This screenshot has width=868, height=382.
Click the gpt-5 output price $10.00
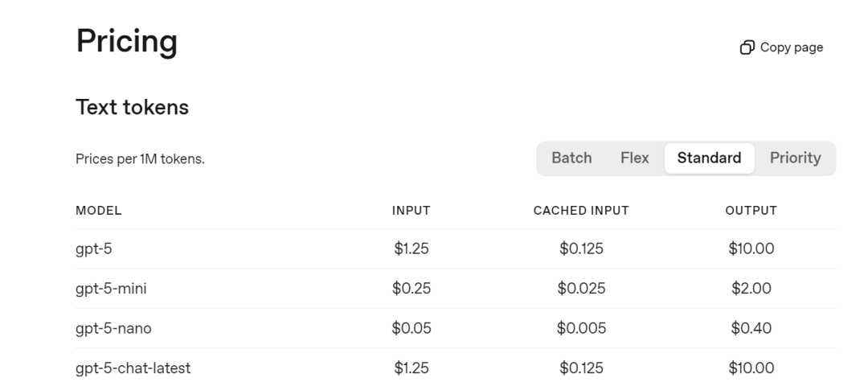pos(751,249)
